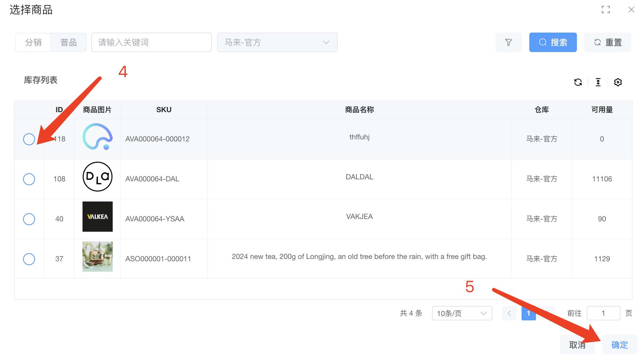
Task: Click available quantity 1129
Action: click(602, 259)
